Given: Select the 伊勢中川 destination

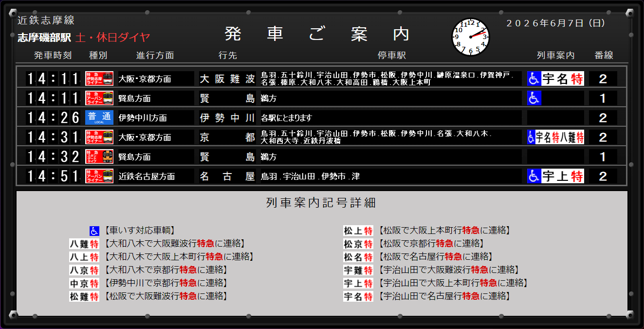Looking at the screenshot, I should click(x=227, y=118).
